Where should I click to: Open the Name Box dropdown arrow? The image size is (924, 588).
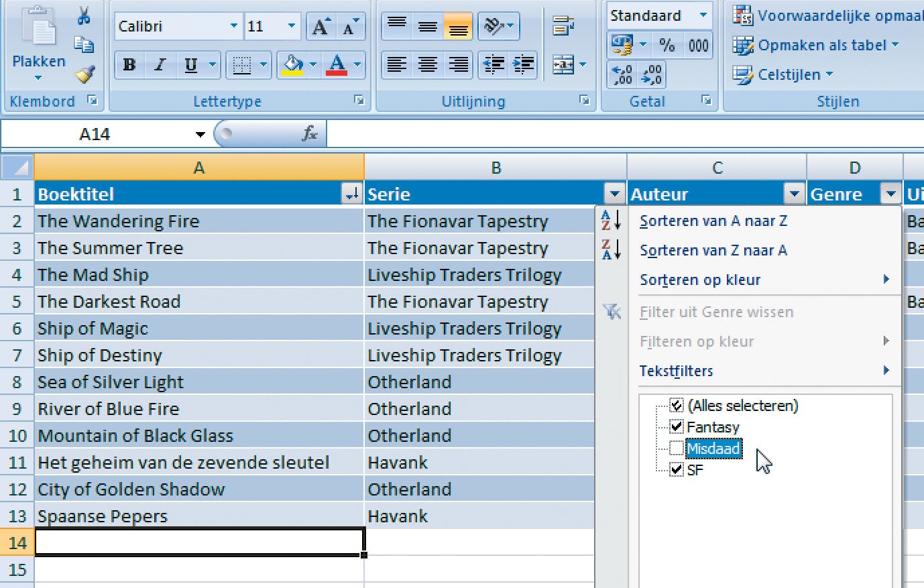coord(200,134)
